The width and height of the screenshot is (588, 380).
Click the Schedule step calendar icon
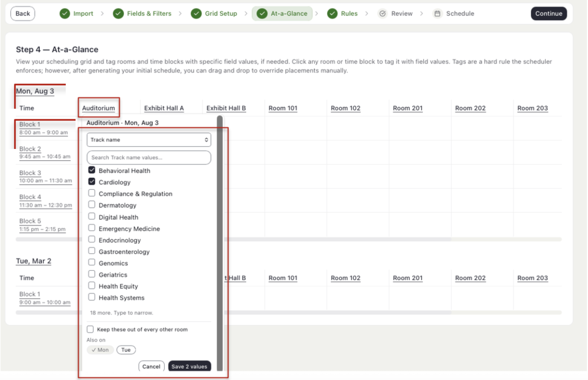coord(437,14)
